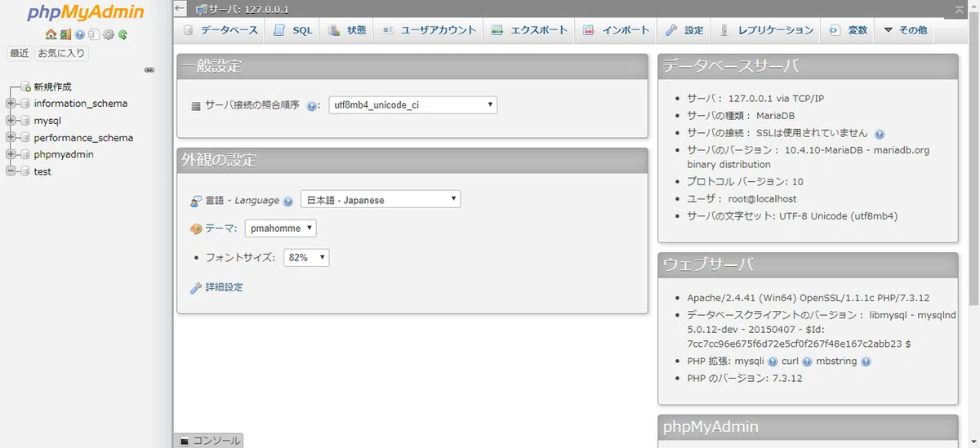Go to the Home icon in sidebar

pyautogui.click(x=51, y=35)
